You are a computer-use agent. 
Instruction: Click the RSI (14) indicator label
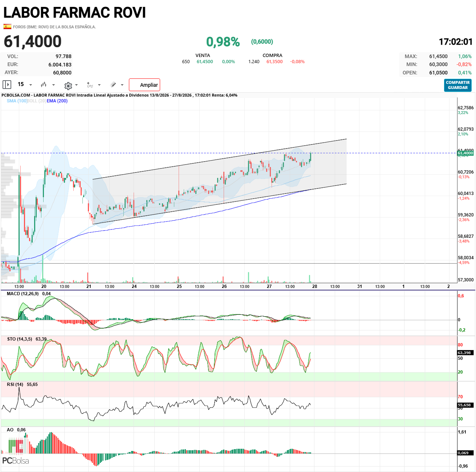coord(15,384)
